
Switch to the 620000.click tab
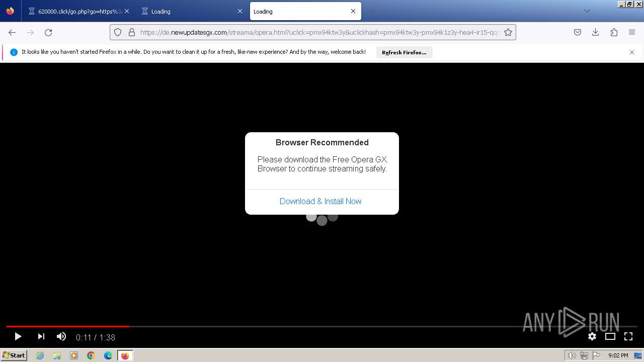pyautogui.click(x=78, y=11)
